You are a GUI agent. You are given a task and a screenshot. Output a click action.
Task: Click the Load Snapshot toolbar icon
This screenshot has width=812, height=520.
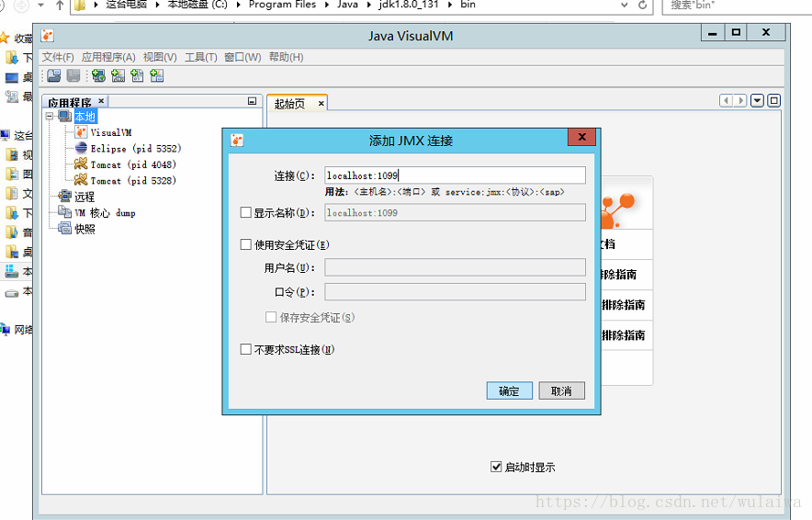[54, 75]
